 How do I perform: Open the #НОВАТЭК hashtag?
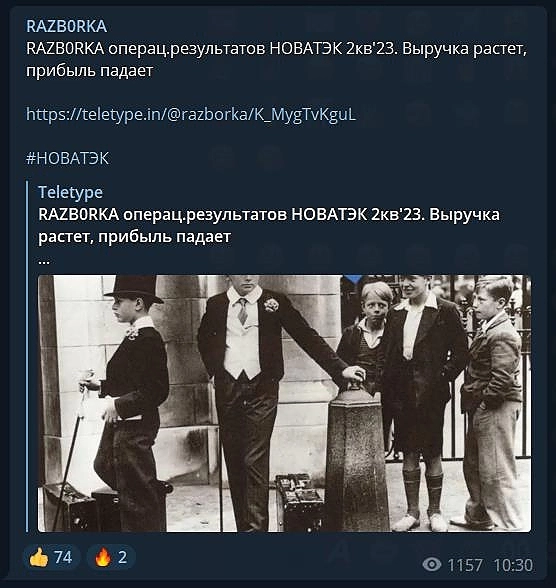click(67, 158)
